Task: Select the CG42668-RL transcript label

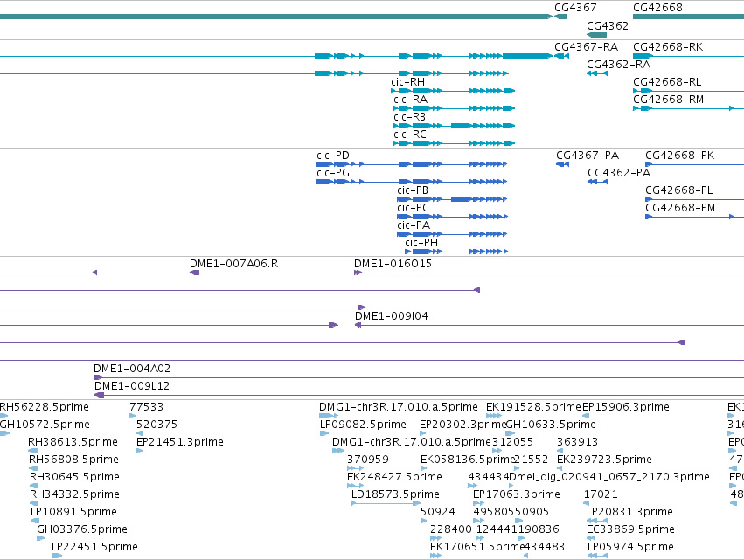Action: (x=667, y=82)
